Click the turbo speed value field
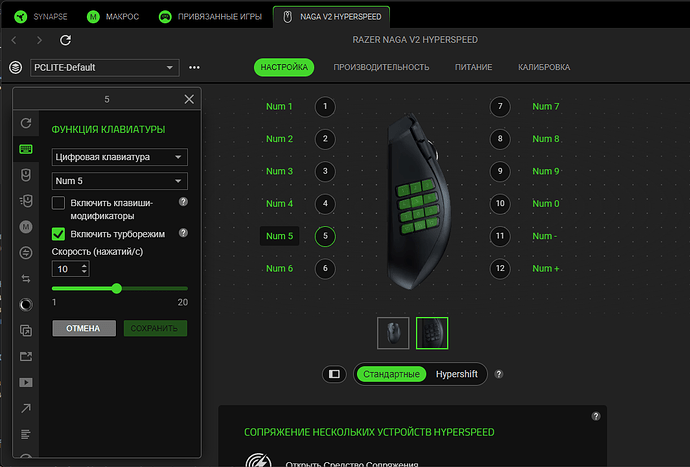 71,269
